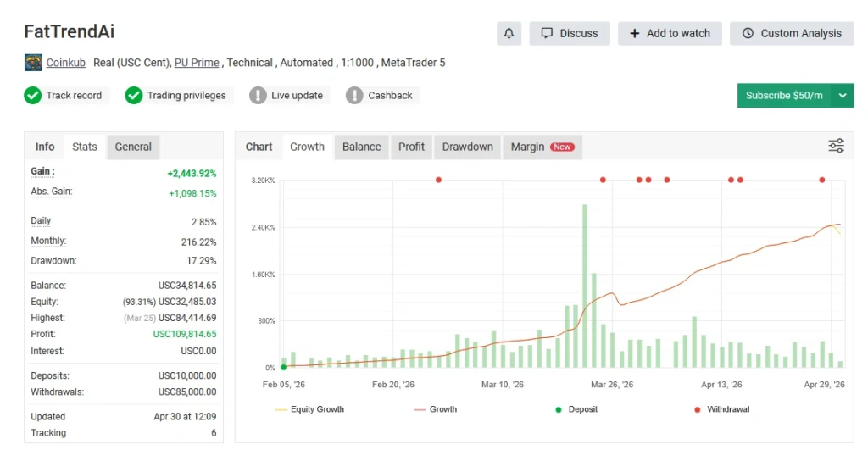Switch to the Stats tab
Viewport: 868px width, 450px height.
(x=85, y=147)
